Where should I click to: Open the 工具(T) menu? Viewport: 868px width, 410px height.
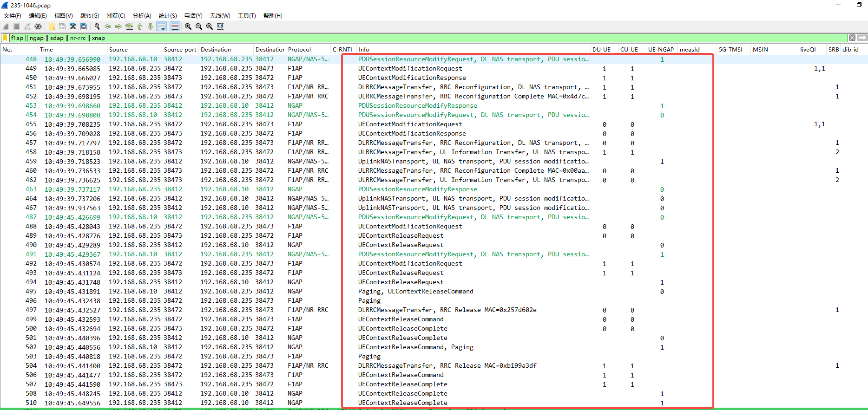pos(247,16)
